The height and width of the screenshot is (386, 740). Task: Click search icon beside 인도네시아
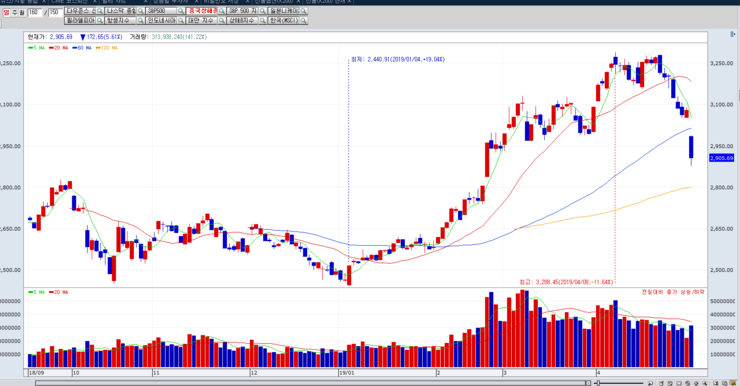coord(181,20)
